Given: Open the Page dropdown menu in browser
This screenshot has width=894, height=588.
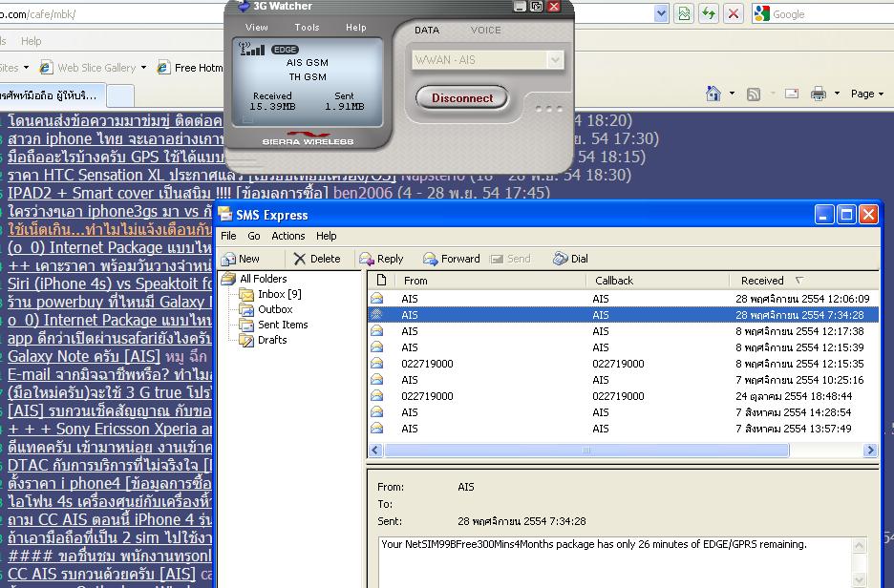Looking at the screenshot, I should [x=866, y=94].
